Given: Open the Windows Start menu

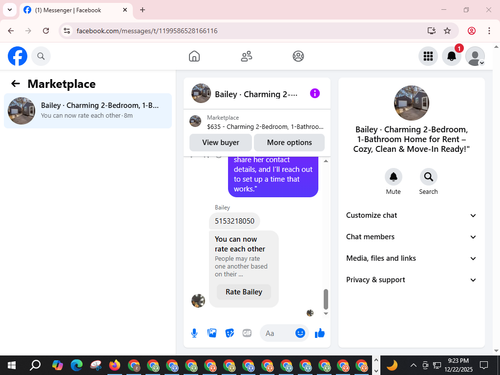Looking at the screenshot, I should (x=12, y=365).
